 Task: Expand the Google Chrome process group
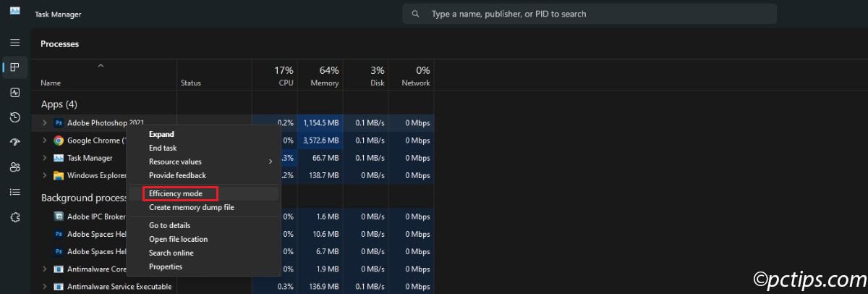[45, 140]
